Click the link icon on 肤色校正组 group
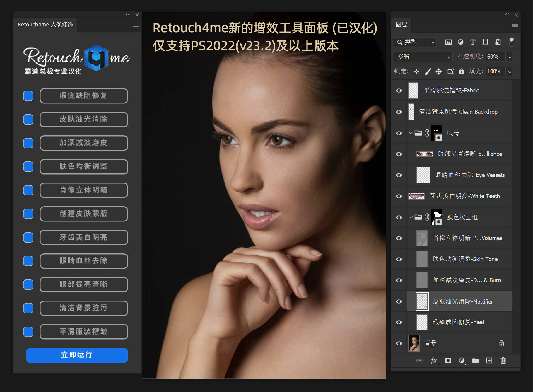Screen dimensions: 533x392 click(x=427, y=217)
